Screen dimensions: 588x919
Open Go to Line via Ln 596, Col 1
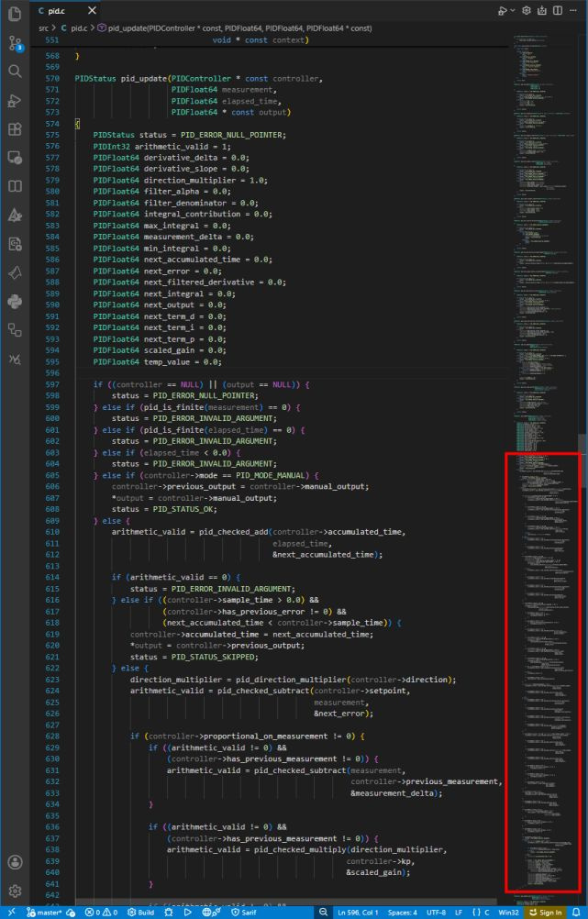click(358, 912)
